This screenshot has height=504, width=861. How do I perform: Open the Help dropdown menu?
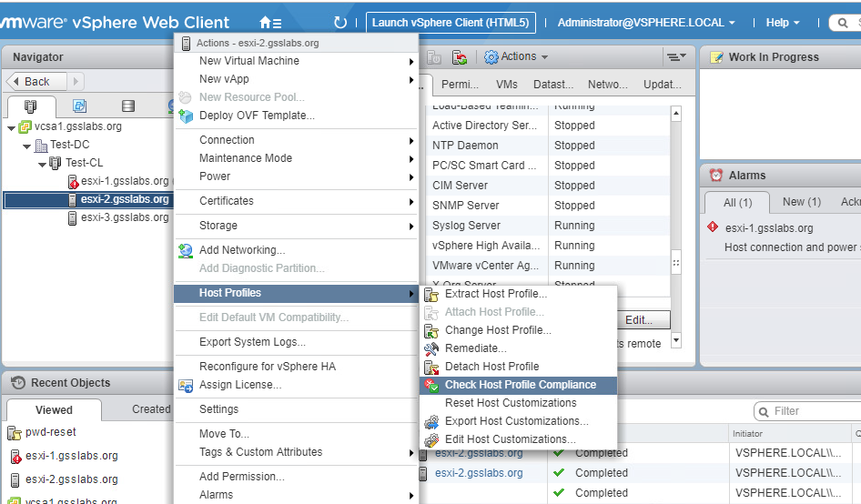tap(783, 23)
